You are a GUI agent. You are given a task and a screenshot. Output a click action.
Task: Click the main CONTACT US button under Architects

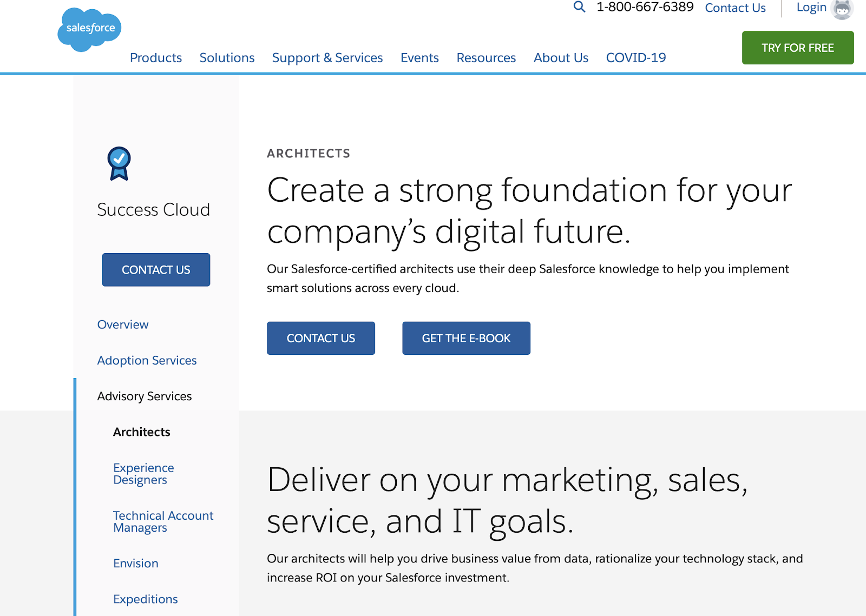(x=321, y=339)
